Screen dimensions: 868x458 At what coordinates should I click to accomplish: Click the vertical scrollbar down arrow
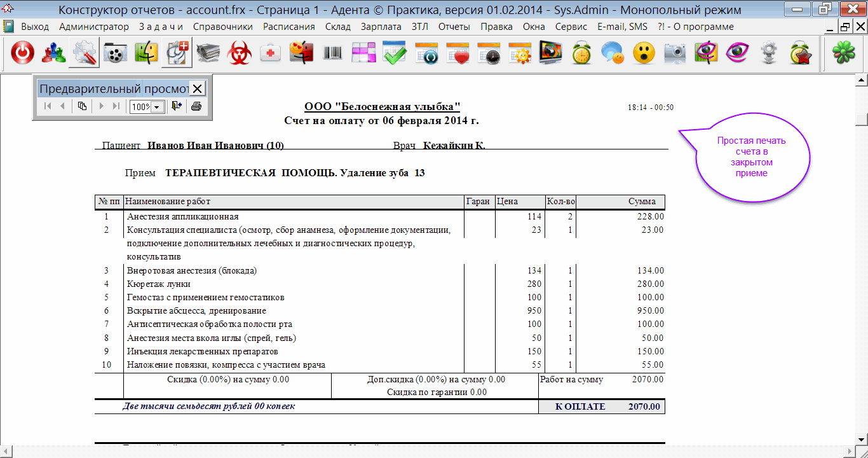tap(862, 439)
